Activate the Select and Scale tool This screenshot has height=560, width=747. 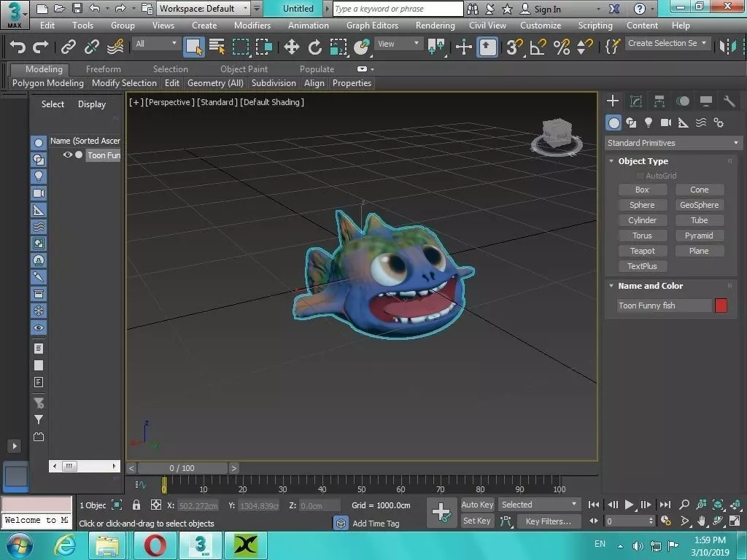pos(338,47)
